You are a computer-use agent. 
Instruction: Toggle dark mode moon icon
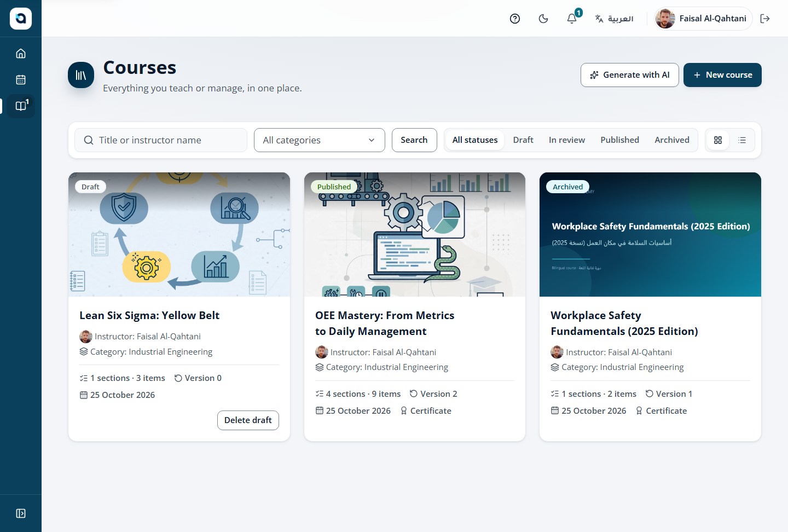(x=543, y=19)
